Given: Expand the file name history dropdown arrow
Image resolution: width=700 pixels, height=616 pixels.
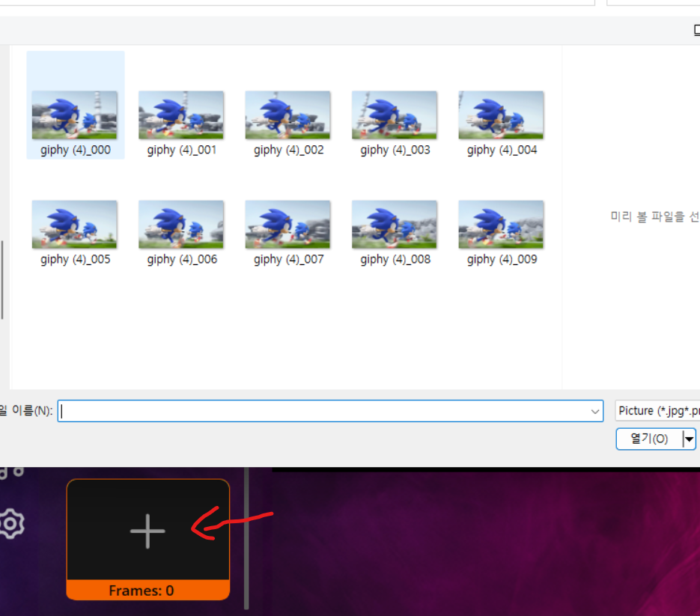Looking at the screenshot, I should [595, 412].
